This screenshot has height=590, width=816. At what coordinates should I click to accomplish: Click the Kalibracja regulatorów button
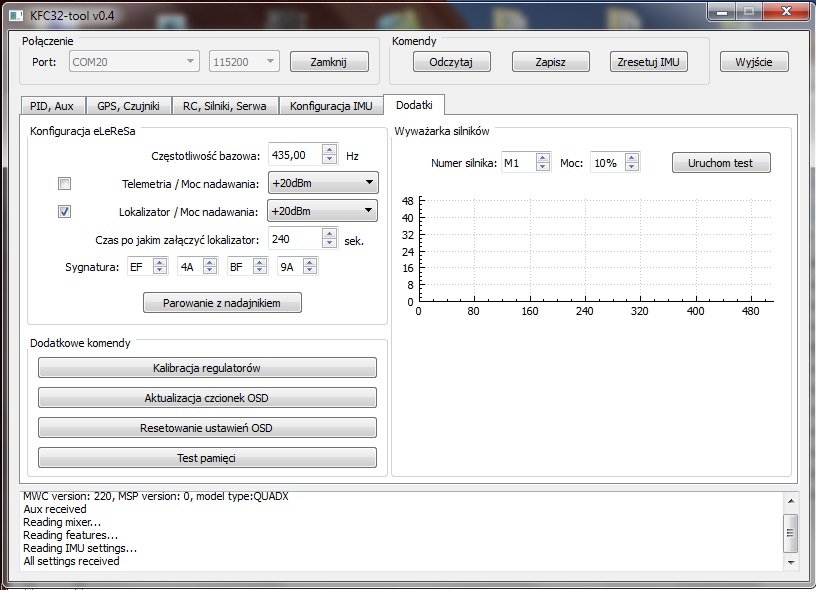(207, 368)
